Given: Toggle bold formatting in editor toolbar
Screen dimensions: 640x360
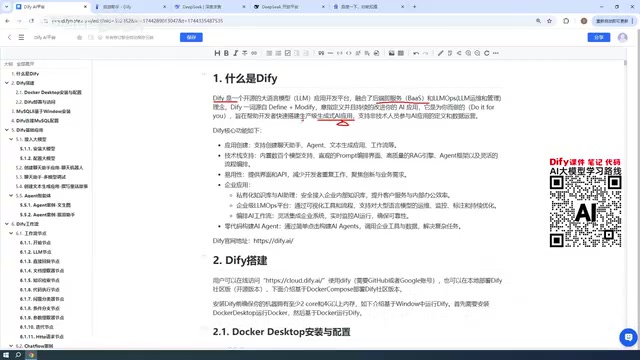Looking at the screenshot, I should tap(226, 53).
